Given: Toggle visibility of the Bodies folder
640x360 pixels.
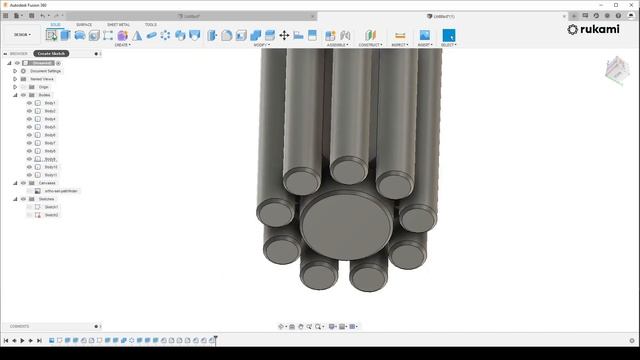Looking at the screenshot, I should 23,95.
